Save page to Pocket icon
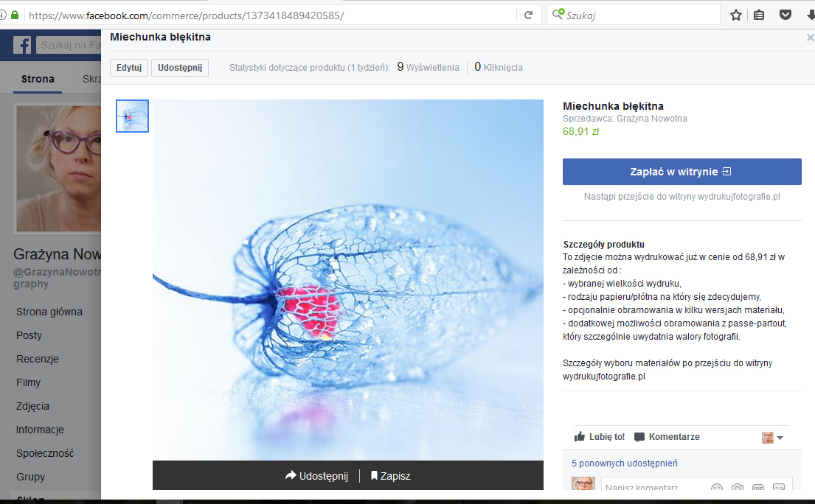Image resolution: width=815 pixels, height=504 pixels. pos(785,15)
